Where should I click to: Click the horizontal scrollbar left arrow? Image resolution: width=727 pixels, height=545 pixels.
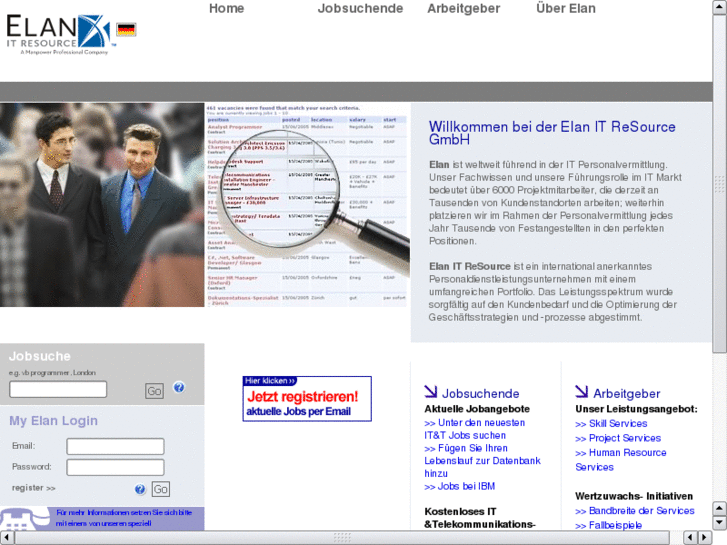(6, 538)
